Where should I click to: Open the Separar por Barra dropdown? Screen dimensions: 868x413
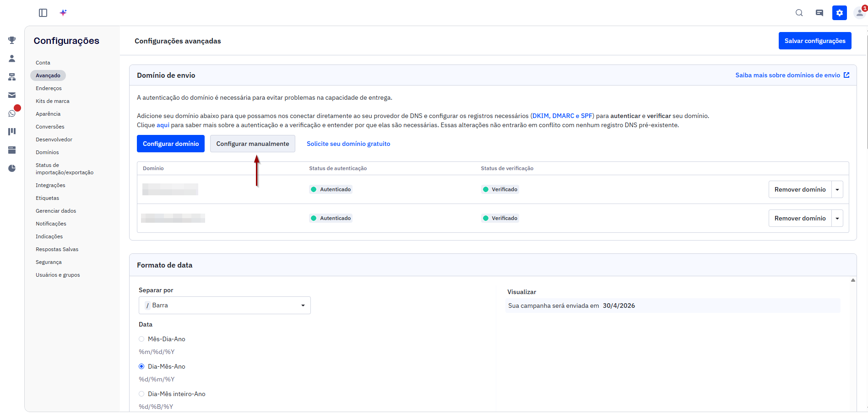click(225, 305)
